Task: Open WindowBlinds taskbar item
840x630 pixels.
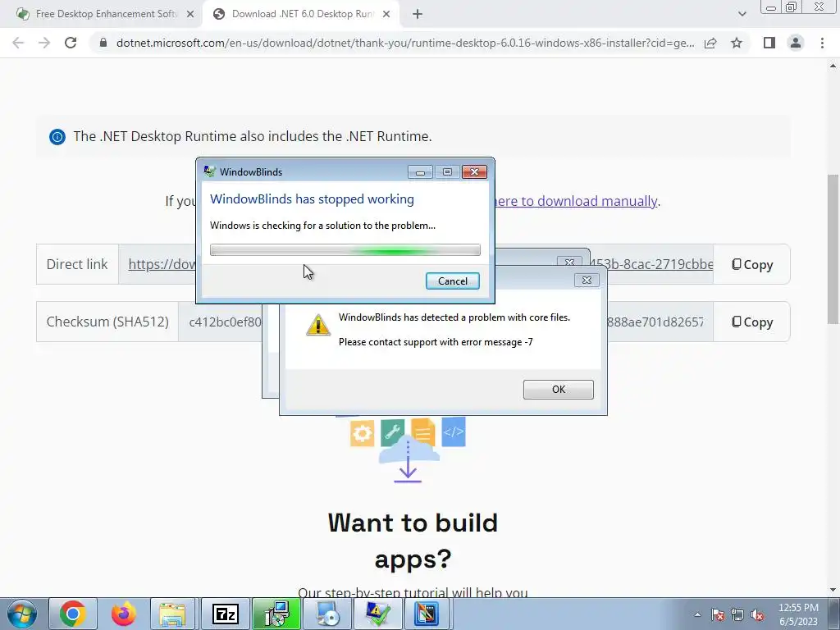Action: tap(428, 614)
